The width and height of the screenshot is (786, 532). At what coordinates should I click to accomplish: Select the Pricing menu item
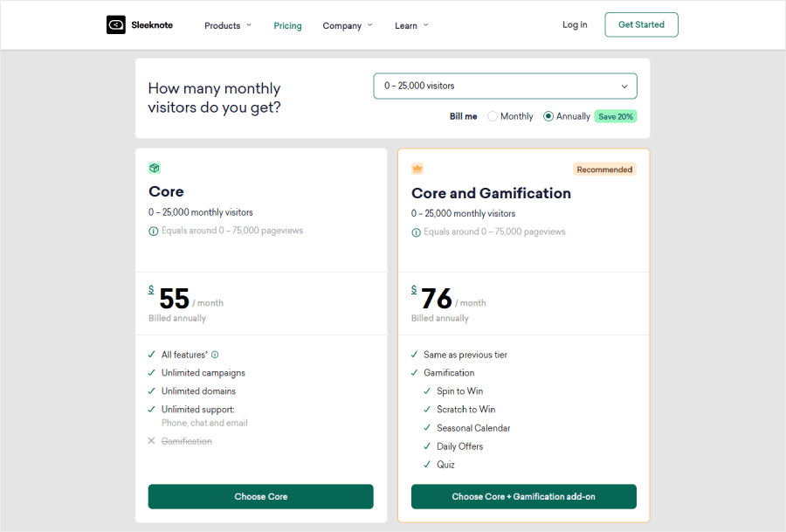(x=287, y=25)
